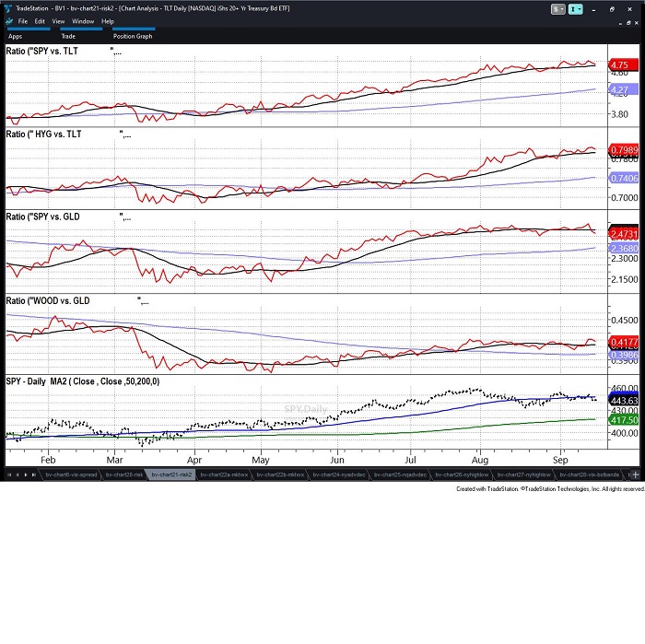Click the 0.4500 axis value in WOOD pane

tap(625, 320)
